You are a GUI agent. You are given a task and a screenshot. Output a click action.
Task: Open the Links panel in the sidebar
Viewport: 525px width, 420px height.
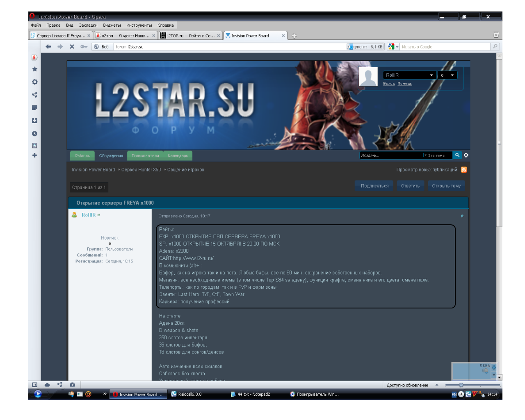click(34, 146)
